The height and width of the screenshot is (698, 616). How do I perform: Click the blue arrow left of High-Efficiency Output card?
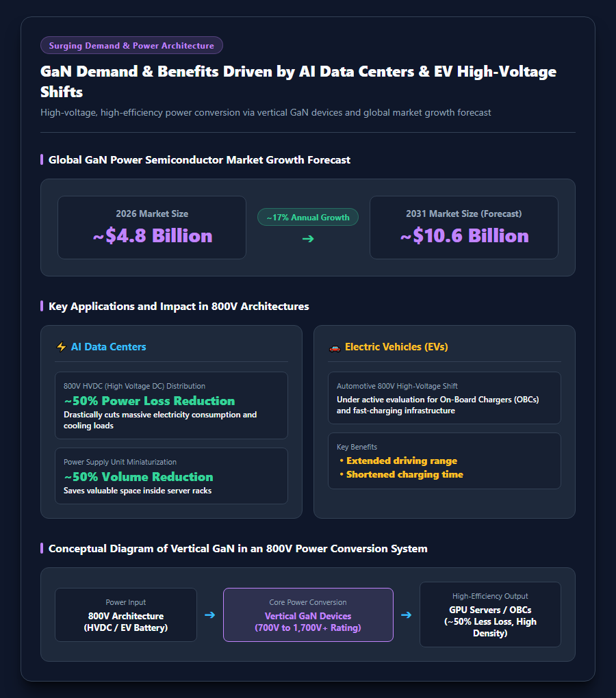coord(407,615)
